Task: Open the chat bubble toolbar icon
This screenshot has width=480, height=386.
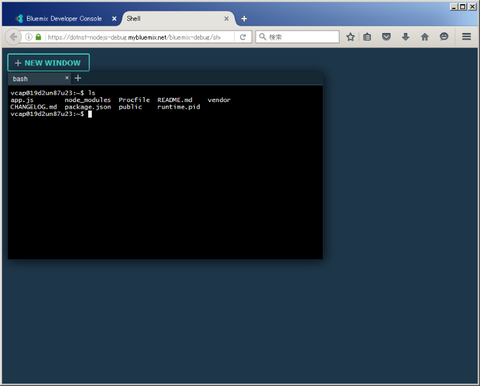Action: [x=444, y=37]
